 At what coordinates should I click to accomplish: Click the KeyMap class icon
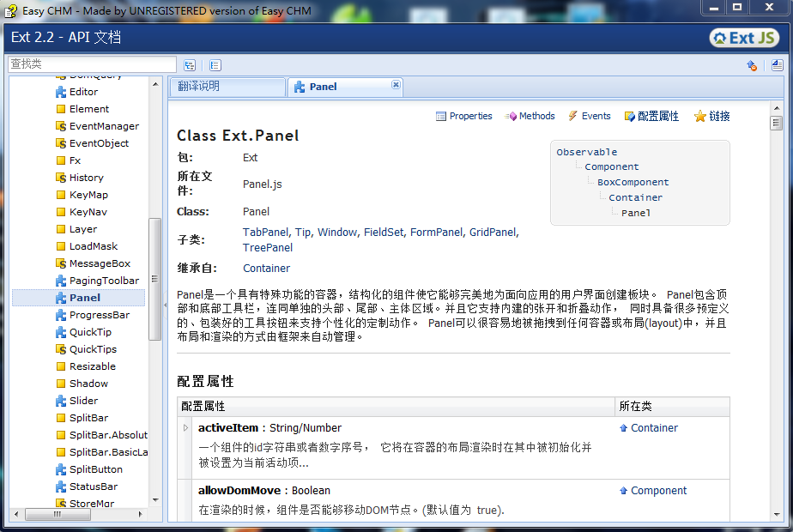coord(61,195)
